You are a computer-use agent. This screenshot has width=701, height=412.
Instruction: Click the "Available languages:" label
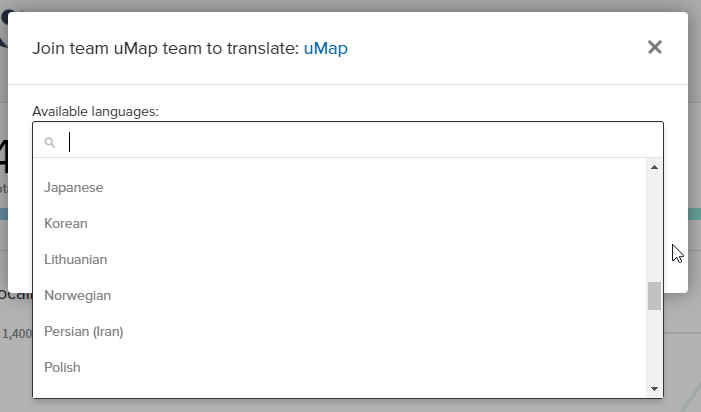click(x=95, y=111)
